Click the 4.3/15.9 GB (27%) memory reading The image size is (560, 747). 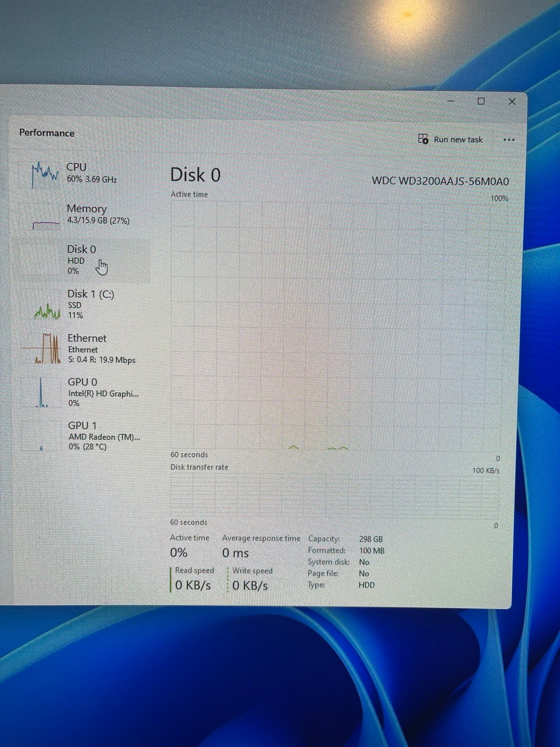(98, 221)
